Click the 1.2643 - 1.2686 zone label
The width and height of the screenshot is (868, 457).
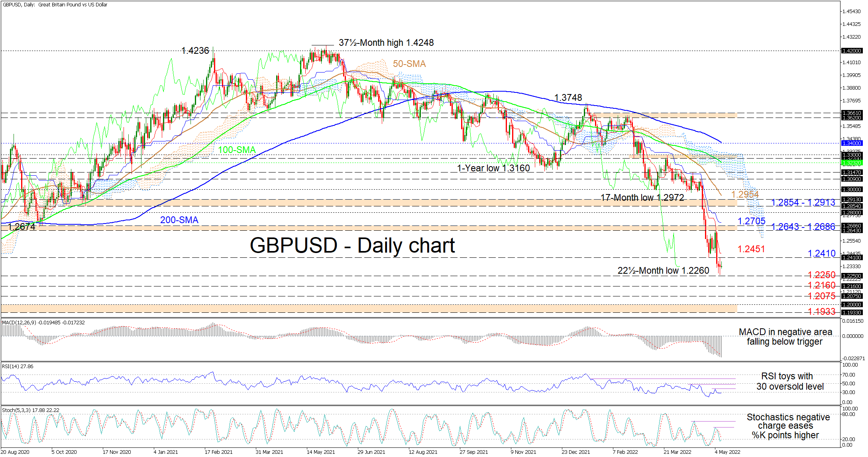pos(803,227)
